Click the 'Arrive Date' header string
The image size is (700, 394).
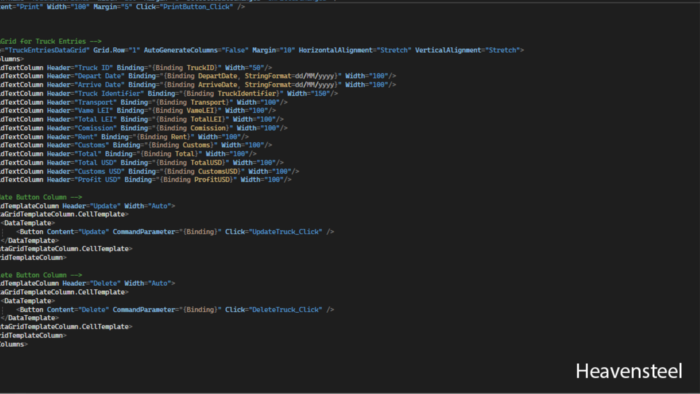click(x=99, y=84)
